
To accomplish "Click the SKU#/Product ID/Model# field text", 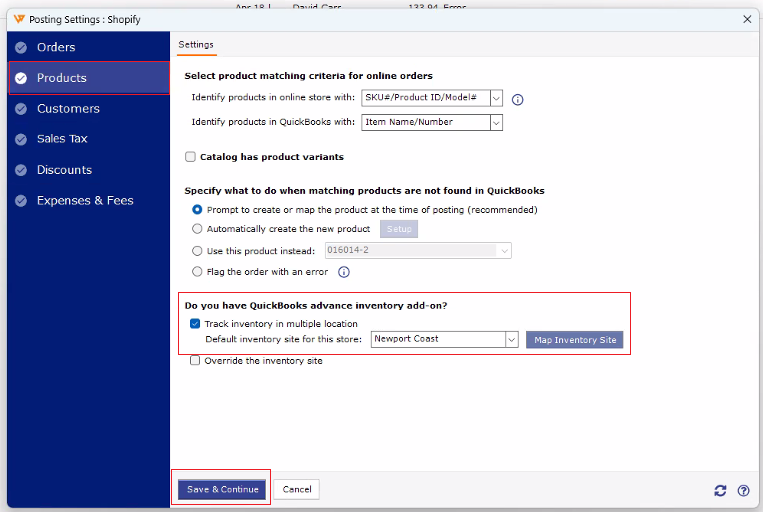I will coord(421,97).
